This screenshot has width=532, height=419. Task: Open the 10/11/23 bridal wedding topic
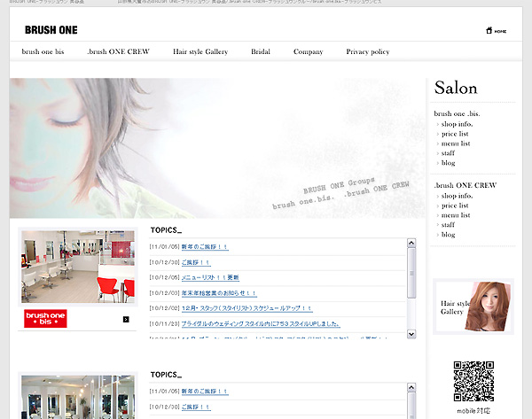pyautogui.click(x=261, y=324)
